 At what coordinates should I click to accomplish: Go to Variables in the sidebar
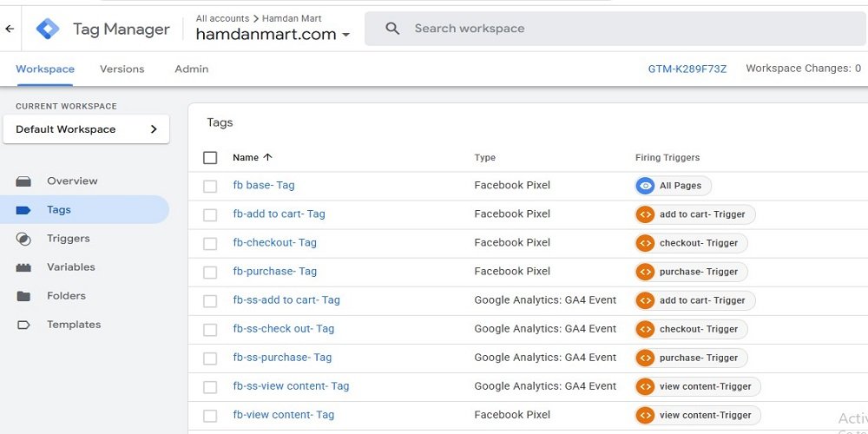coord(71,267)
